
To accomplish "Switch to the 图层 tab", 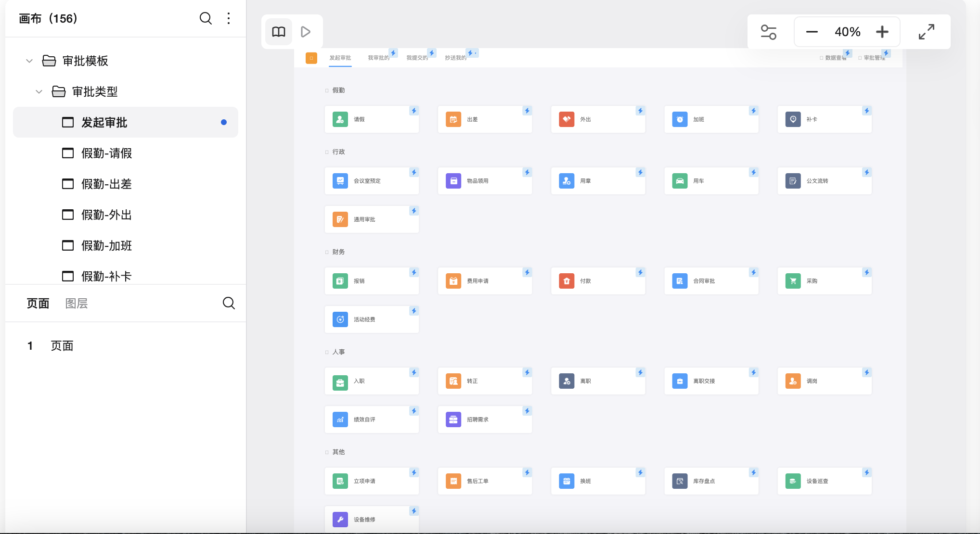I will pos(77,304).
